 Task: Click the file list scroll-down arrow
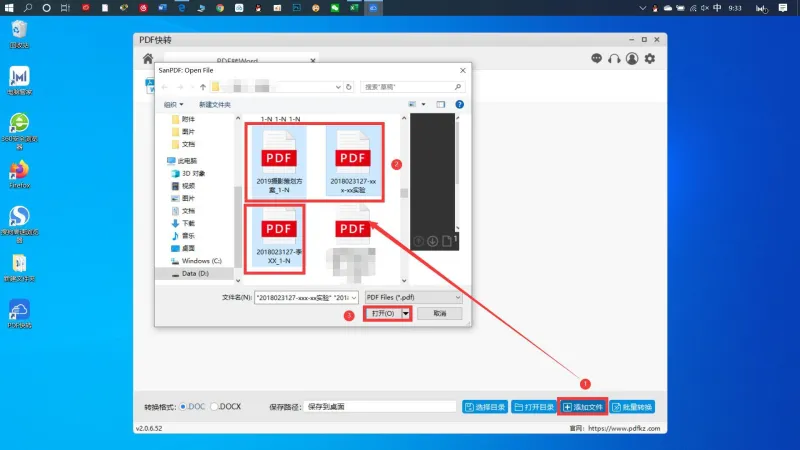(404, 280)
